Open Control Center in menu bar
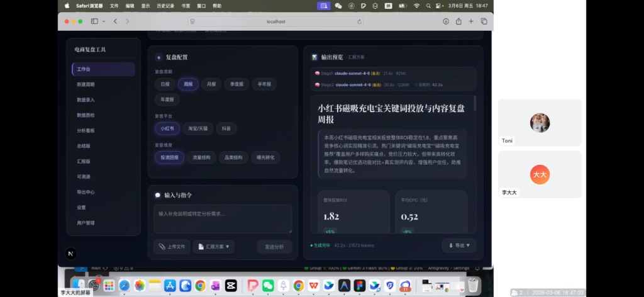 (440, 6)
